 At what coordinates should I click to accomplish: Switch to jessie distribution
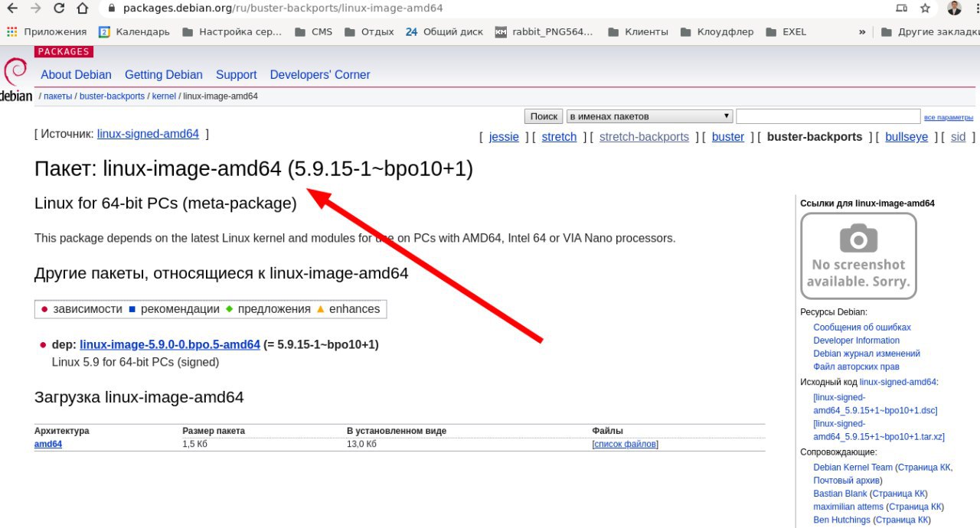[504, 137]
